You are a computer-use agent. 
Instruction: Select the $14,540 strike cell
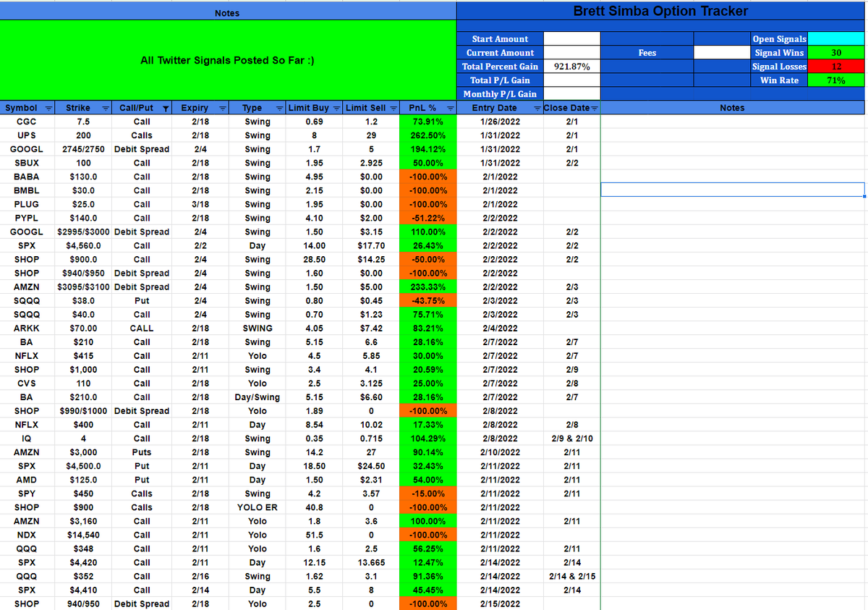pos(83,535)
